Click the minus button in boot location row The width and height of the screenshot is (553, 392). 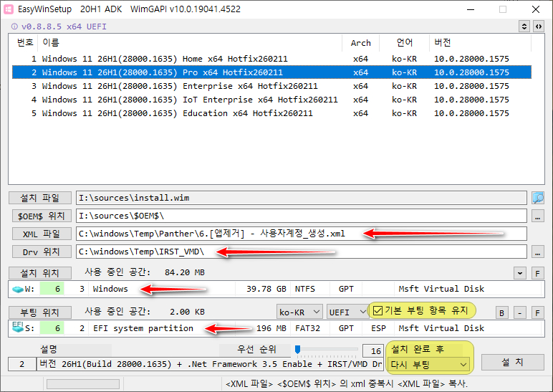click(519, 312)
